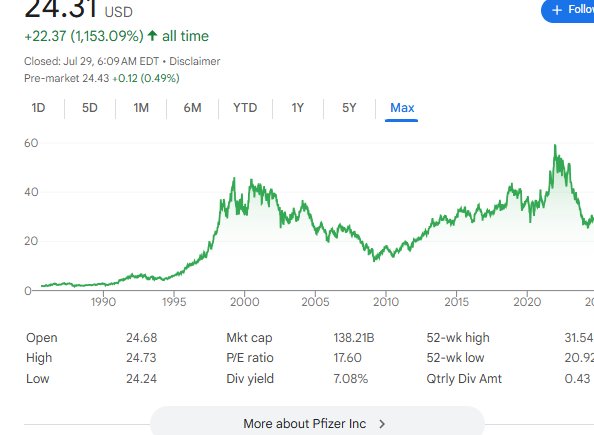Open the Disclaimer link
594x435 pixels.
coord(194,61)
